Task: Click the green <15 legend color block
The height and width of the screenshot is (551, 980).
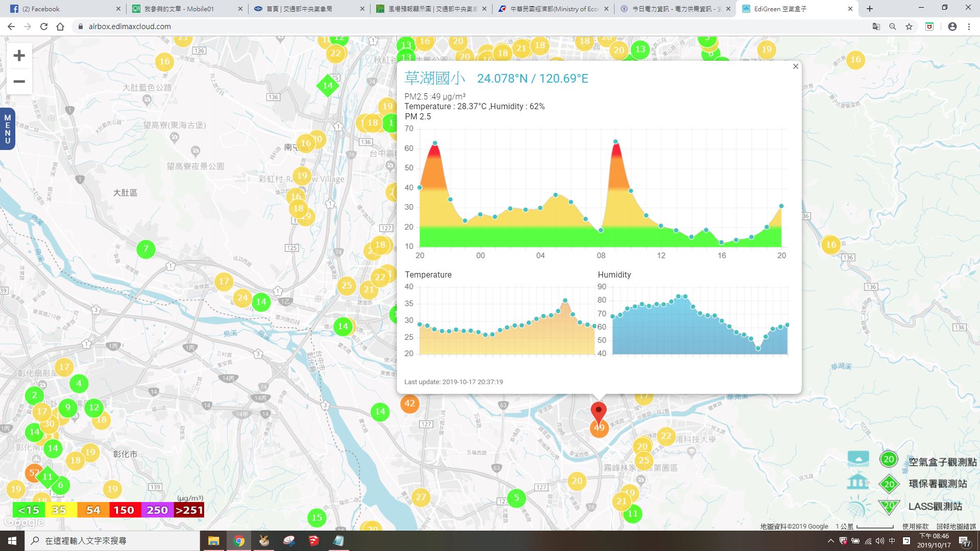Action: coord(29,510)
